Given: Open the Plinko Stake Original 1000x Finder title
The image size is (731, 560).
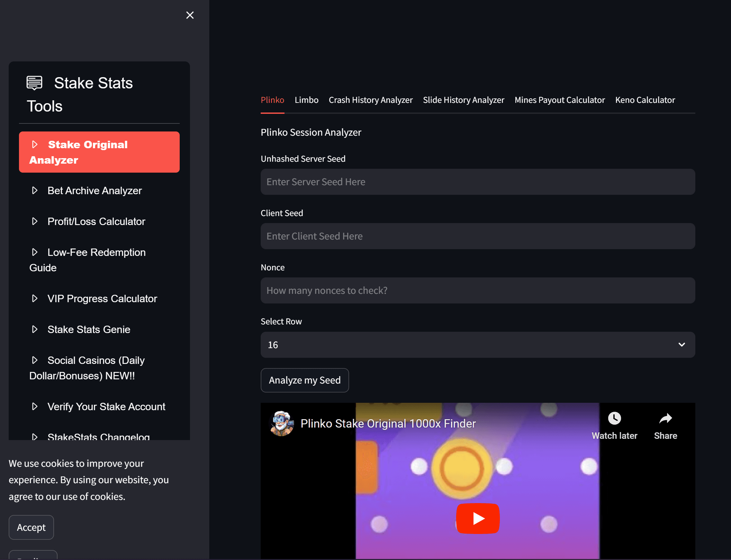Looking at the screenshot, I should coord(388,423).
